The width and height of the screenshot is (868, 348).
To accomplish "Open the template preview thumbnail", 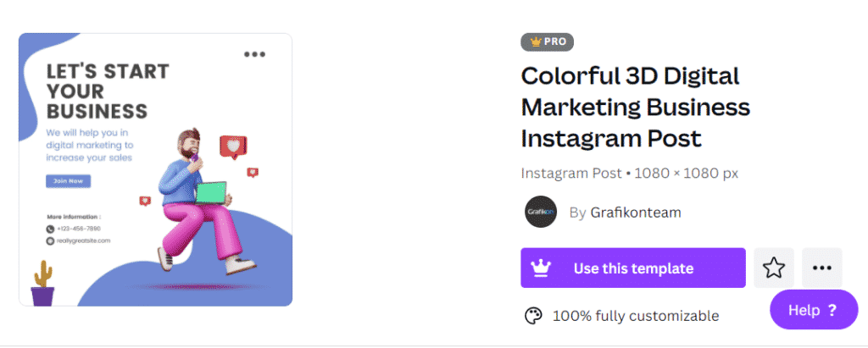I will click(155, 169).
